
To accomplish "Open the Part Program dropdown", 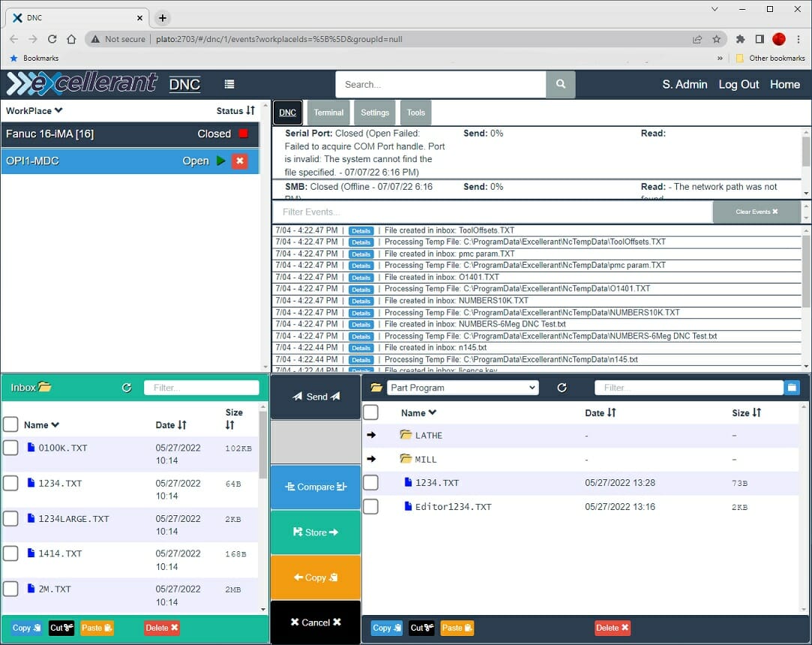I will 463,388.
